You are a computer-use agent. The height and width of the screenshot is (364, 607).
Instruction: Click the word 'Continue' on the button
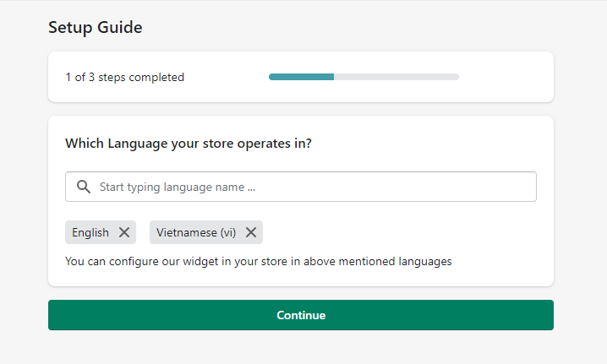301,315
